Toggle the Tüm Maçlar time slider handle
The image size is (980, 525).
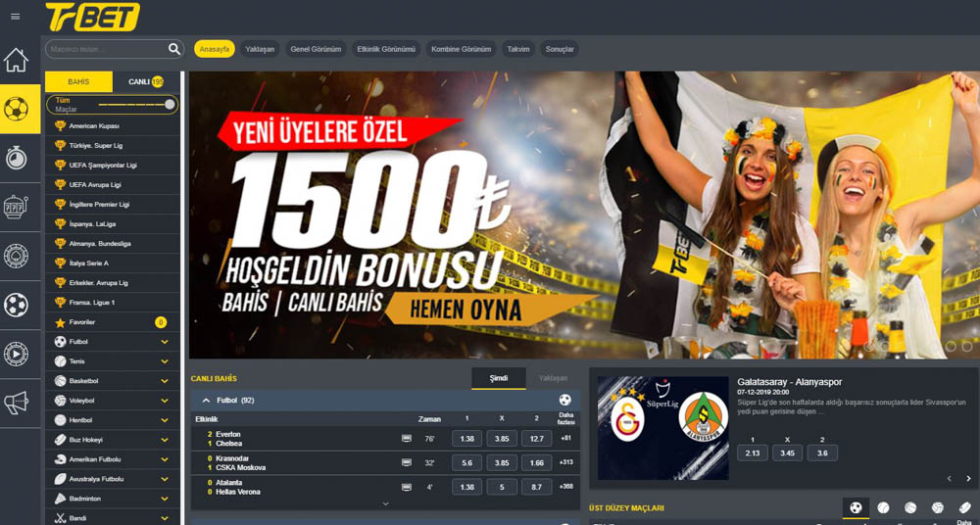(x=170, y=104)
